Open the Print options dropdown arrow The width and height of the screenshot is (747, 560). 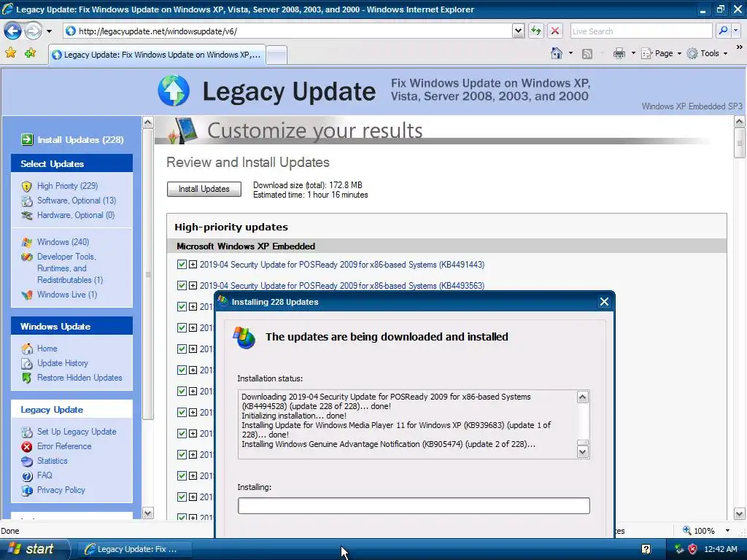click(x=633, y=53)
